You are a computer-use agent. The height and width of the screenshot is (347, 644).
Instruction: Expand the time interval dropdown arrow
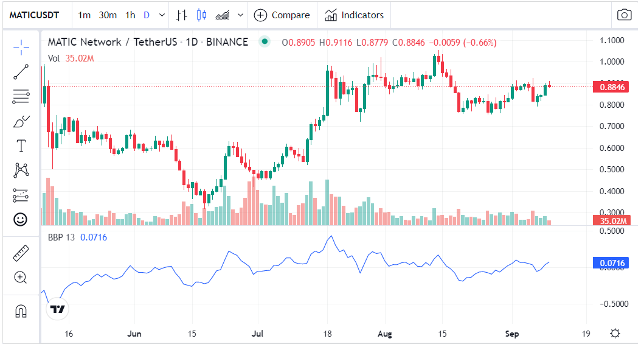[162, 15]
